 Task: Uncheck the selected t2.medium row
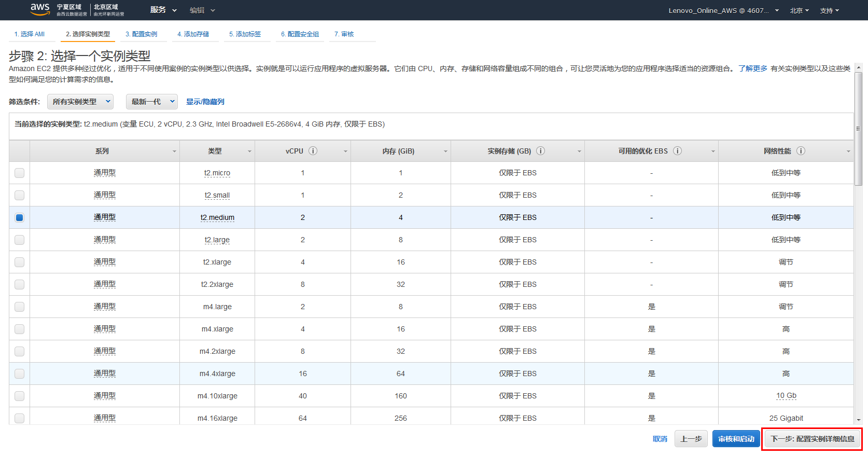point(19,217)
